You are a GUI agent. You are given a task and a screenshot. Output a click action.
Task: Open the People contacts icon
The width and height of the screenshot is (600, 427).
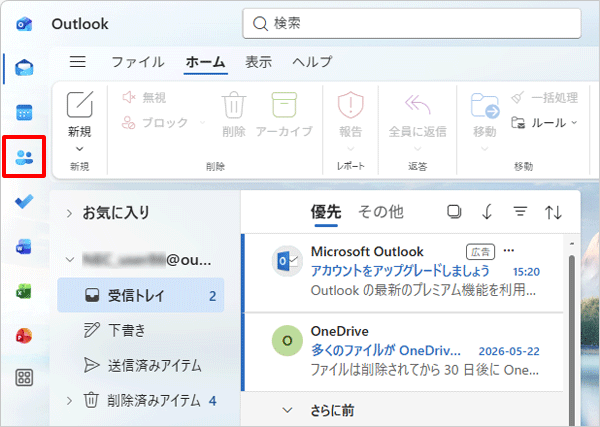[24, 157]
